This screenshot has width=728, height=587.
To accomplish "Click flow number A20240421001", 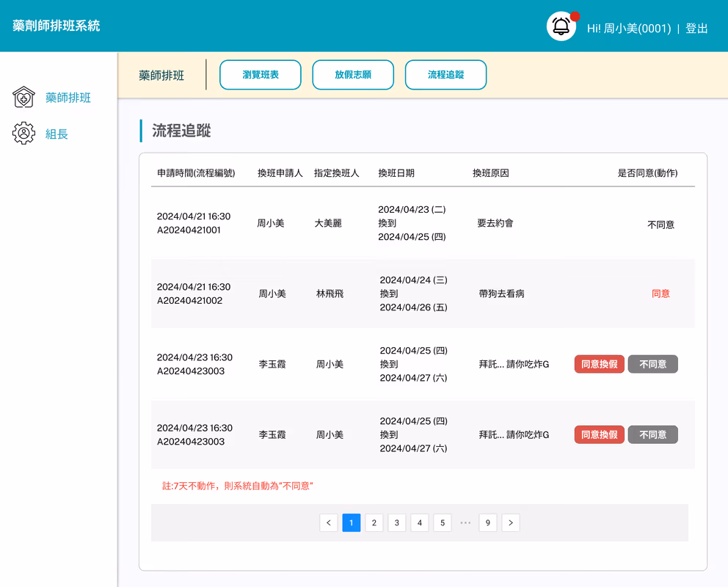I will [189, 230].
